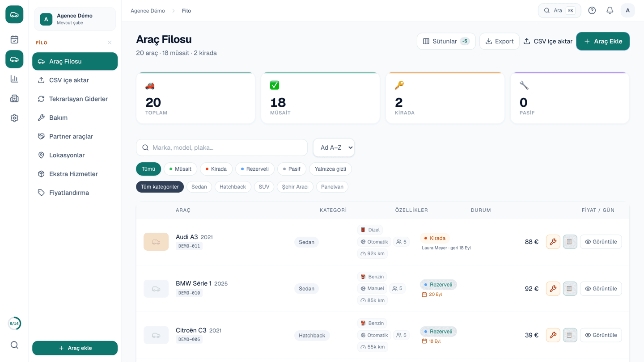
Task: Go to Bakım in sidebar
Action: [75, 118]
